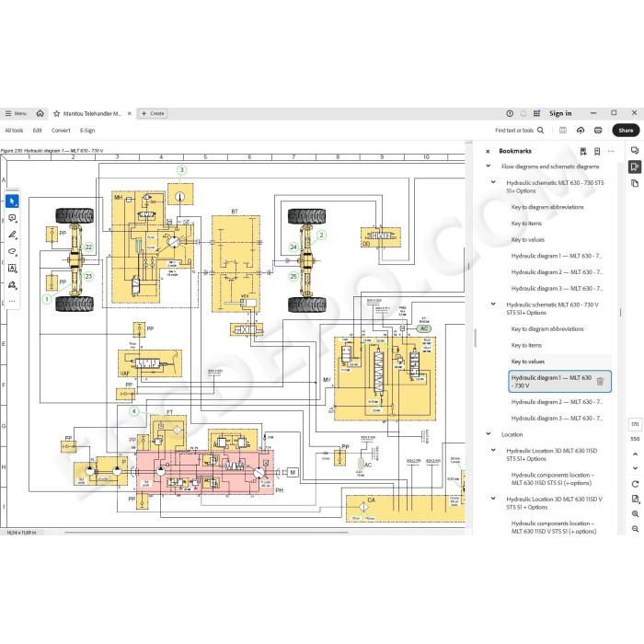
Task: Click the Share button
Action: [626, 131]
